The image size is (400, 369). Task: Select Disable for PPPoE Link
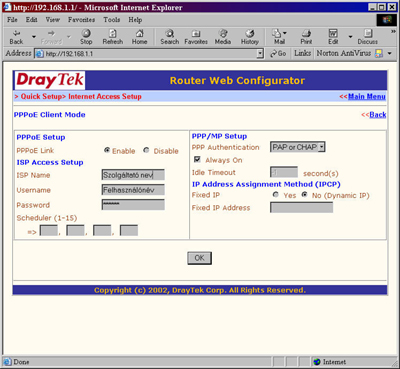click(146, 150)
